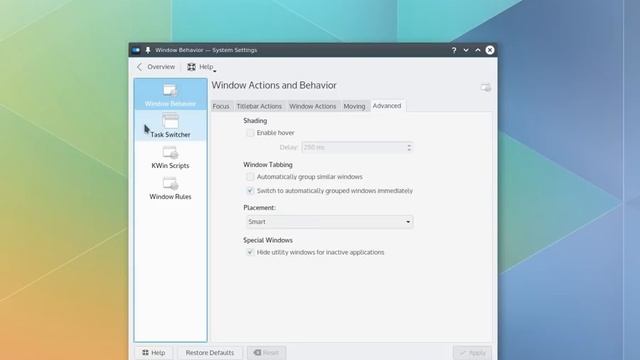Toggle the keep-on-all-desktops pin icon in the titlebar

[148, 50]
